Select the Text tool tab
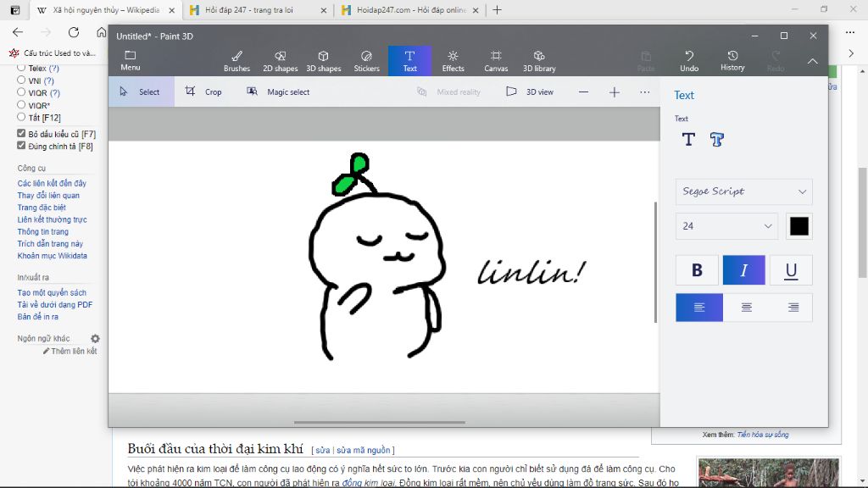 point(409,61)
